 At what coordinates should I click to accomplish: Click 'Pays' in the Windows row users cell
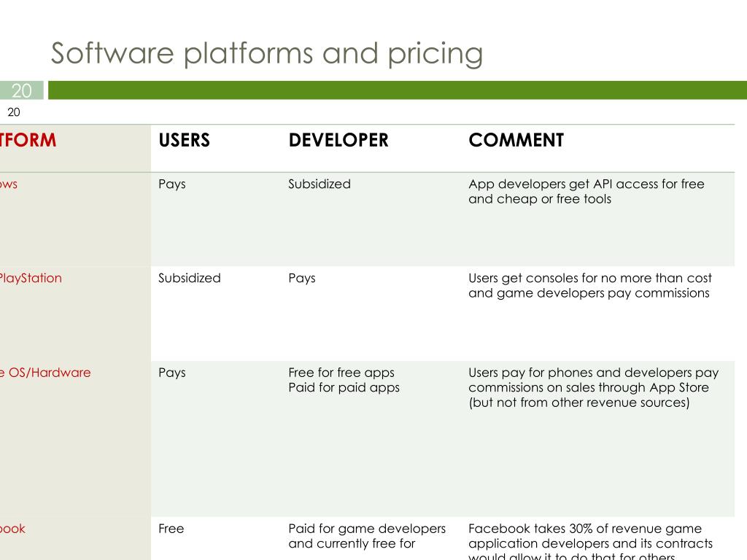(172, 184)
